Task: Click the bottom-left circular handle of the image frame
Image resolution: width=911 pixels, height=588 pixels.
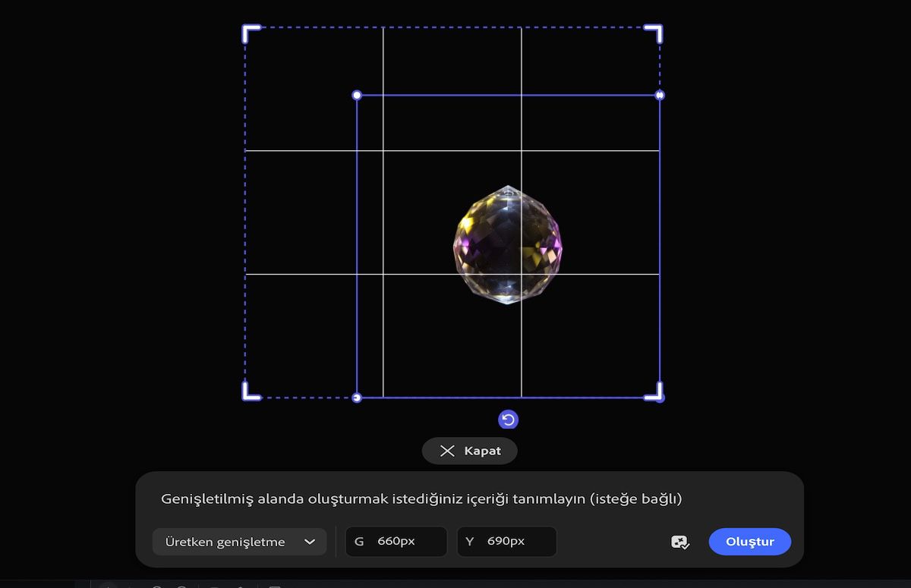Action: tap(357, 398)
